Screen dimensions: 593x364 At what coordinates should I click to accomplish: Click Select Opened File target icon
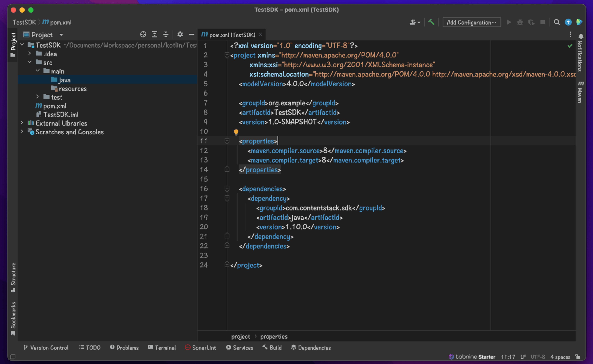pyautogui.click(x=143, y=34)
